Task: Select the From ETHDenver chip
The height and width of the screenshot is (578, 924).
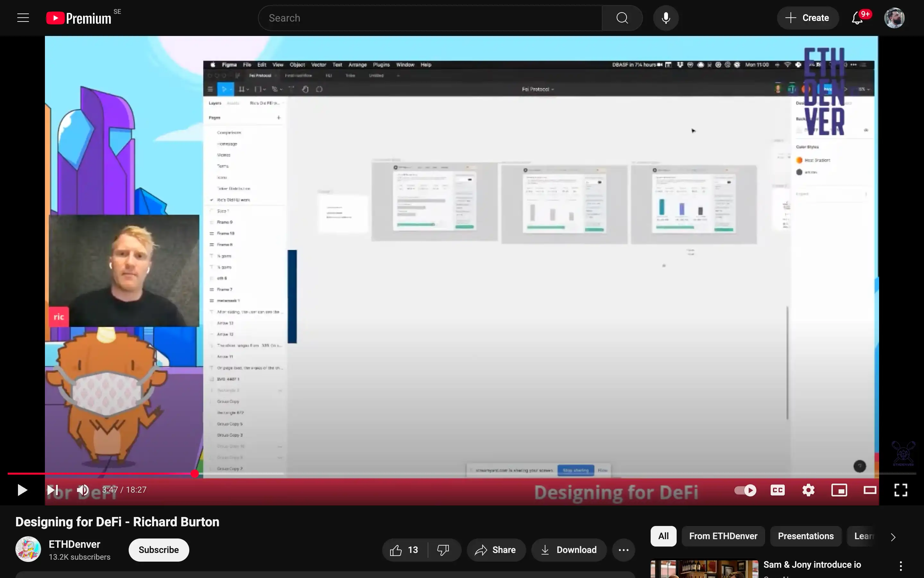Action: (x=723, y=536)
